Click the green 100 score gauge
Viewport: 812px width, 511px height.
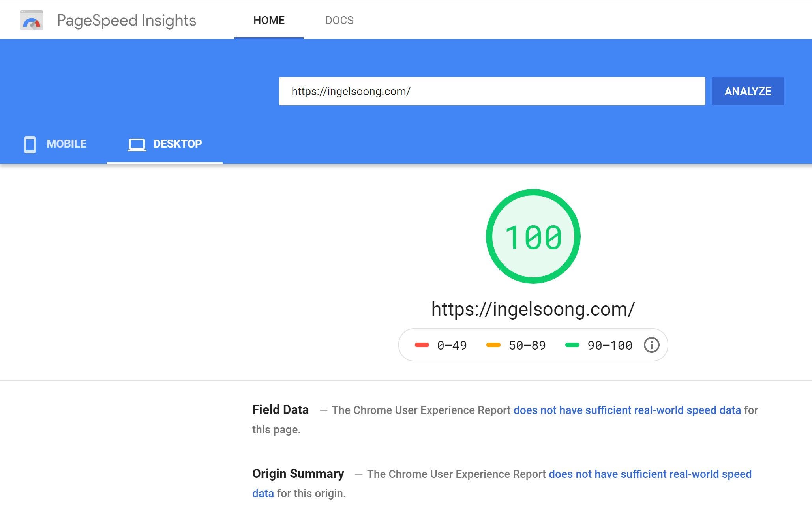point(533,236)
